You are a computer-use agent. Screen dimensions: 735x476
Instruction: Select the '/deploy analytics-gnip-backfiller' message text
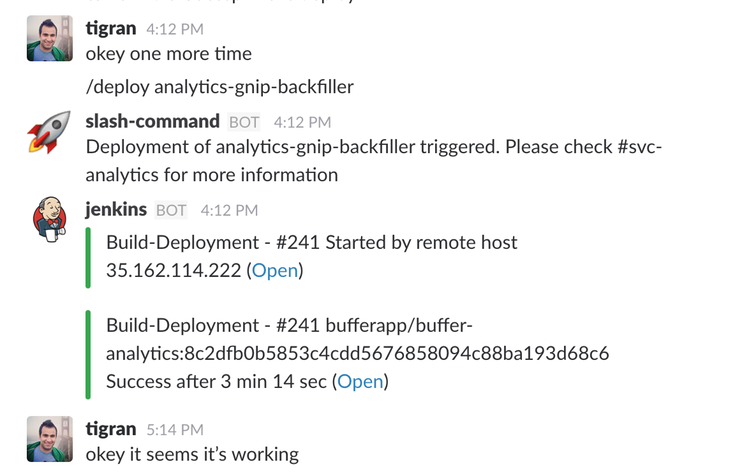tap(219, 87)
